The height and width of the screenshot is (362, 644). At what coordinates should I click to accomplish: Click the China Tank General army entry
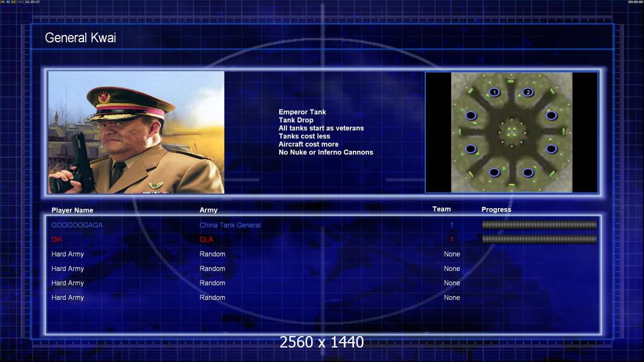click(230, 225)
